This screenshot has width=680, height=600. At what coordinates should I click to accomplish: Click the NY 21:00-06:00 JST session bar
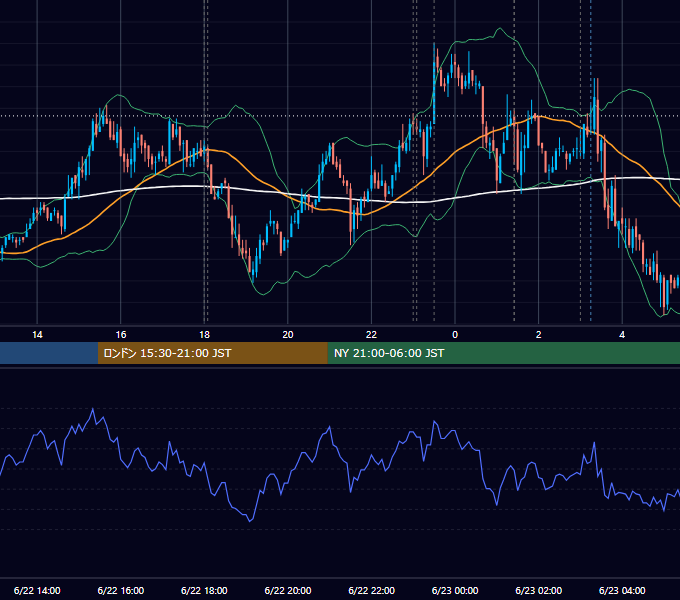pos(503,353)
